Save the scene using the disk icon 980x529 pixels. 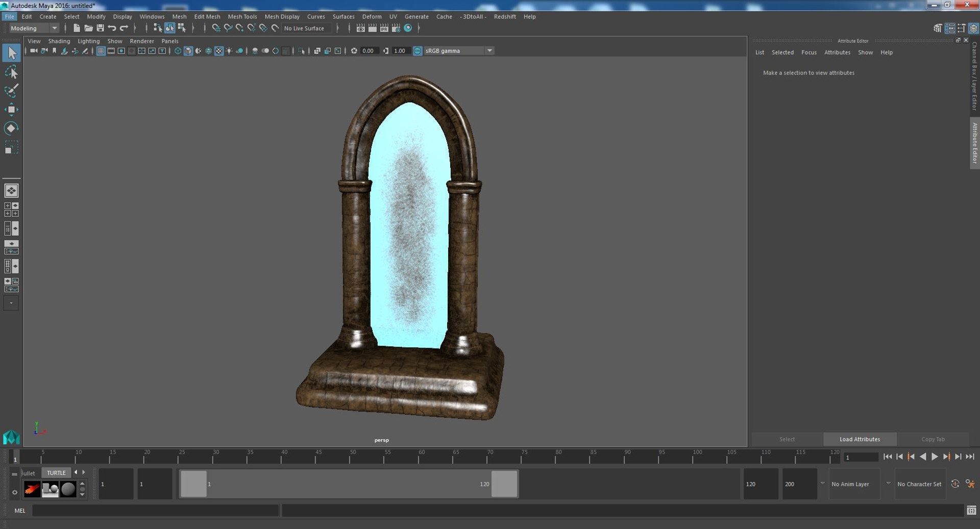coord(100,28)
